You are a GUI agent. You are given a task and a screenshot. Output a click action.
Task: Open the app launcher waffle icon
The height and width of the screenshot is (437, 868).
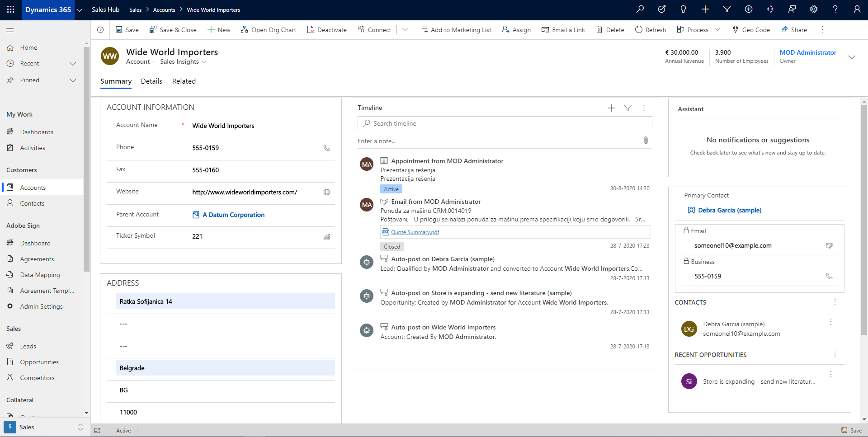coord(11,9)
